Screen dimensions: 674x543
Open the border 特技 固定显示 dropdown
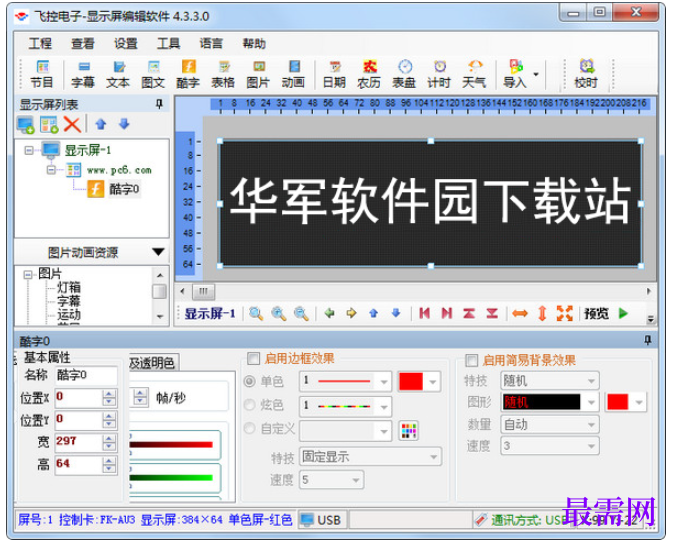point(370,457)
